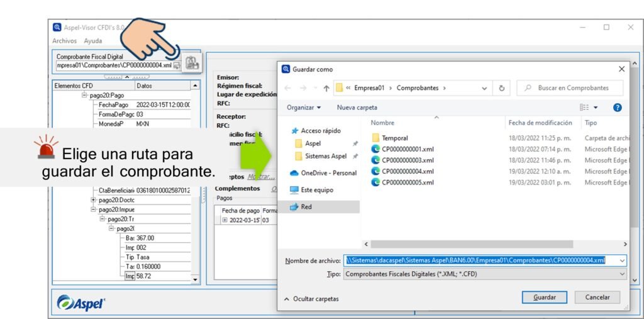Click the Up folder arrow in dialog
The height and width of the screenshot is (319, 644).
click(x=326, y=88)
